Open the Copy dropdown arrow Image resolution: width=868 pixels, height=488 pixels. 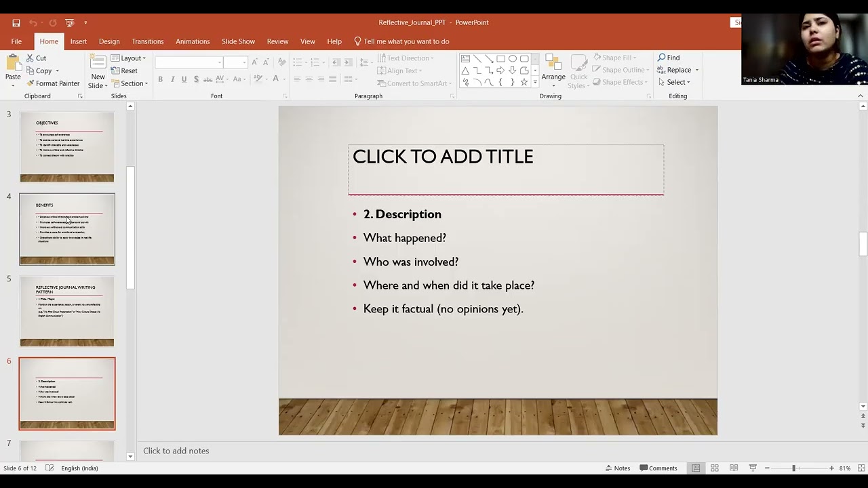point(57,71)
